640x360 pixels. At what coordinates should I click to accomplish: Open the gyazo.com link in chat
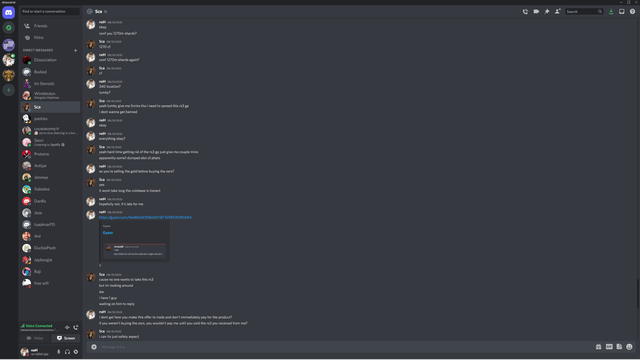click(145, 217)
